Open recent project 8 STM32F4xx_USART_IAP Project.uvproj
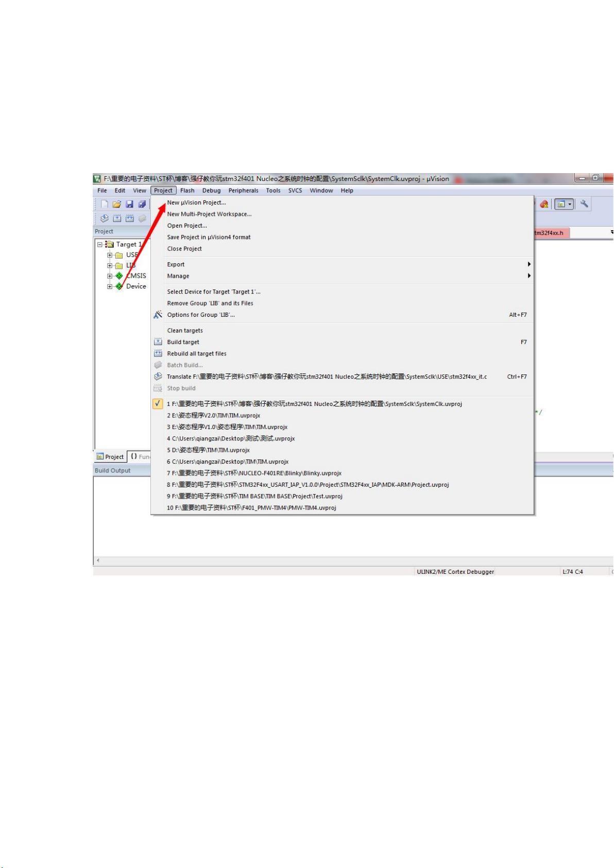The image size is (614, 868). point(343,485)
